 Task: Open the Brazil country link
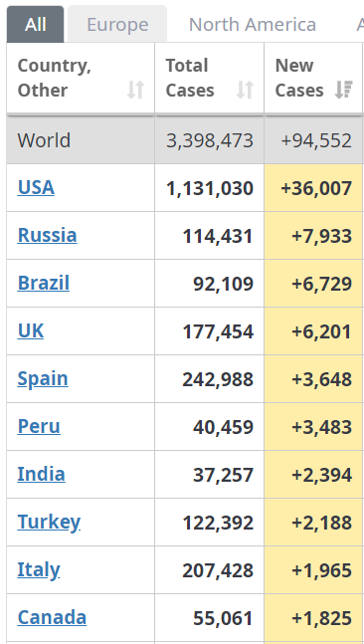[44, 283]
